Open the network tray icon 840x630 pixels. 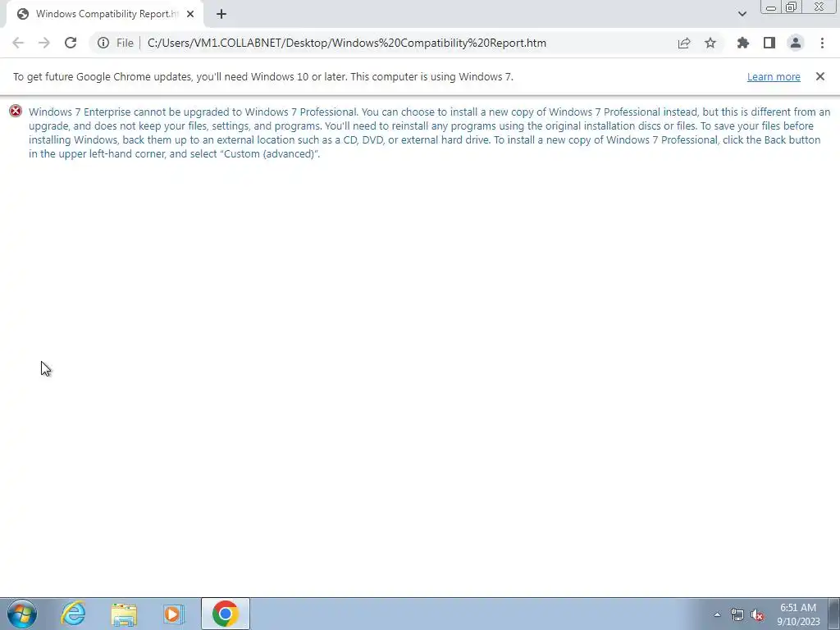coord(737,614)
